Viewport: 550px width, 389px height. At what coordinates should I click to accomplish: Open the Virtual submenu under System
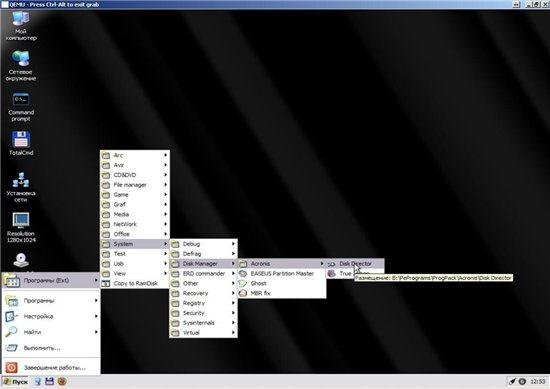click(203, 332)
